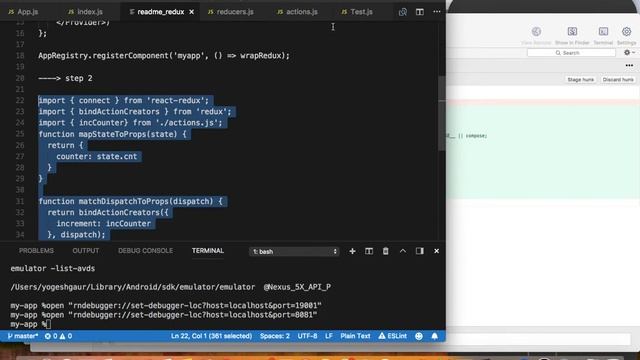Click the 'step 2' text line
The width and height of the screenshot is (640, 360).
65,78
